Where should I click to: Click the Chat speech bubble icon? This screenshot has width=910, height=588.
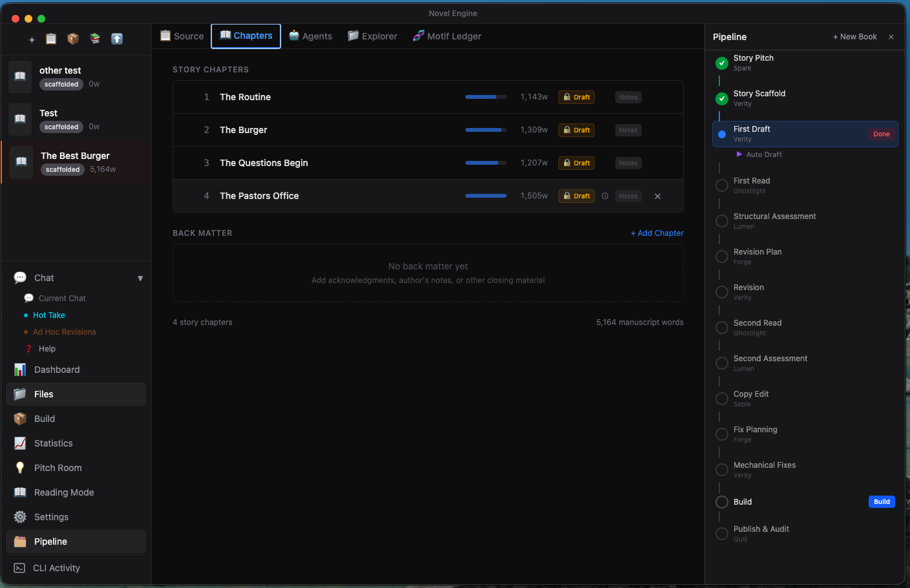[20, 278]
